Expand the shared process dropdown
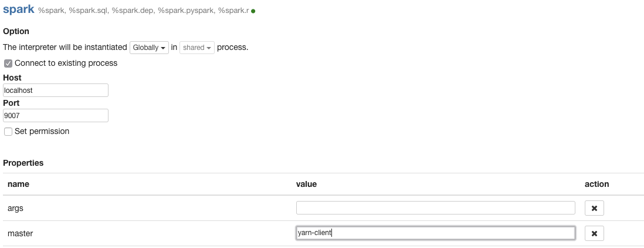The width and height of the screenshot is (644, 248). 197,48
